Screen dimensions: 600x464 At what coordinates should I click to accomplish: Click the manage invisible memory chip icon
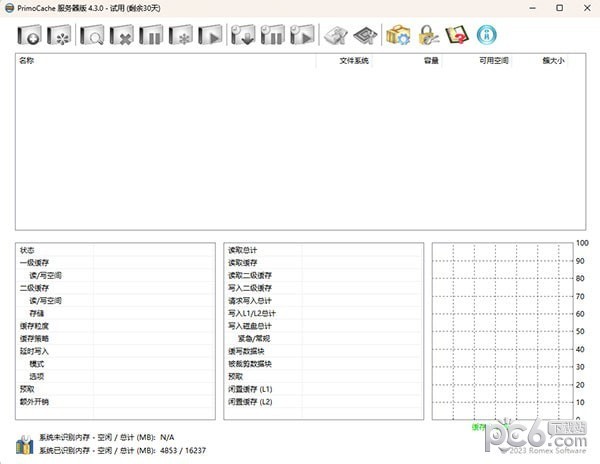(x=336, y=35)
